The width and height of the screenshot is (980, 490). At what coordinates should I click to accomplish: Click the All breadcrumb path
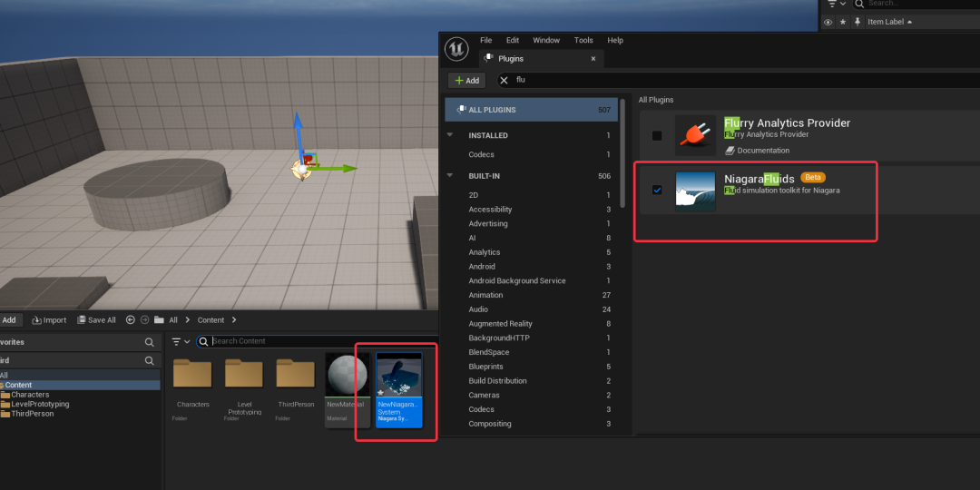[173, 320]
